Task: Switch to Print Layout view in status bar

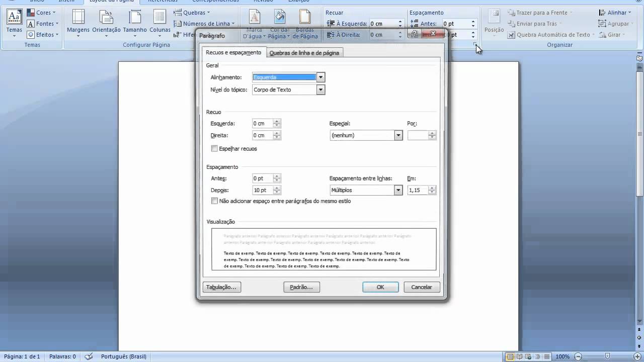Action: (x=510, y=356)
